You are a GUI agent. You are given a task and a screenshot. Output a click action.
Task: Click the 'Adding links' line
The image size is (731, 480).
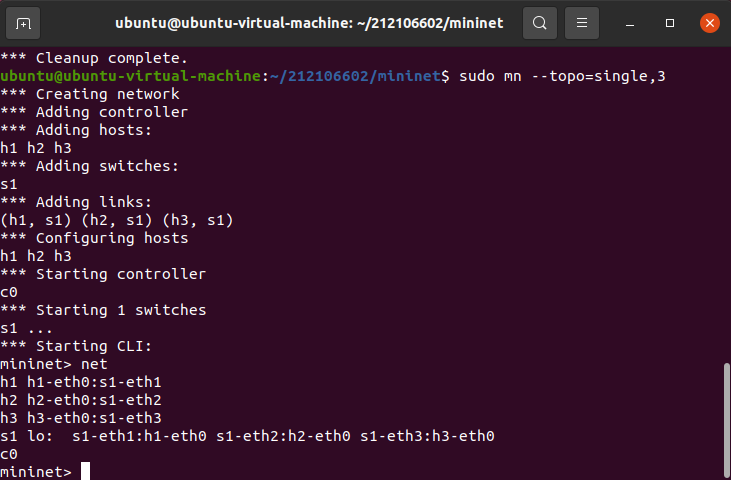[76, 202]
